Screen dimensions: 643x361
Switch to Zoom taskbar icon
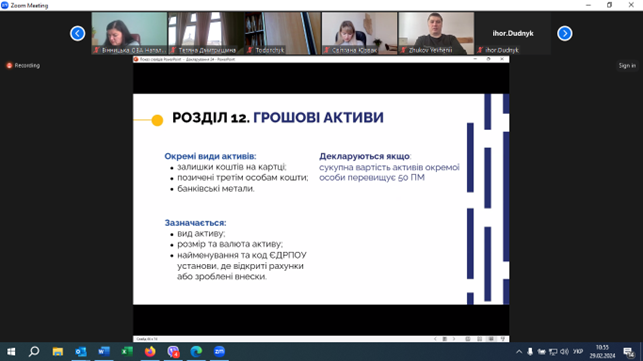[219, 352]
